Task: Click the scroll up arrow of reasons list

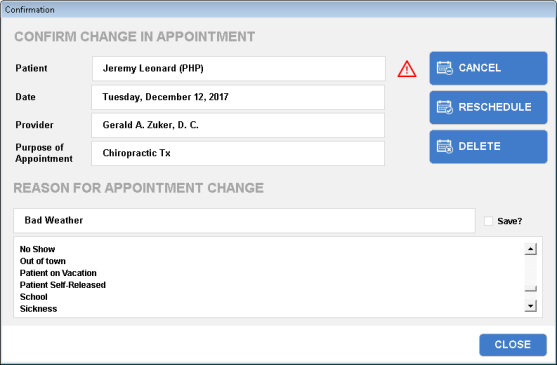Action: click(530, 249)
